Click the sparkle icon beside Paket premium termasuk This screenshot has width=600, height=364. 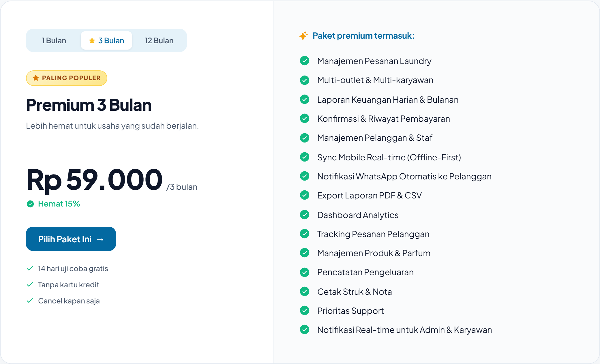coord(303,36)
